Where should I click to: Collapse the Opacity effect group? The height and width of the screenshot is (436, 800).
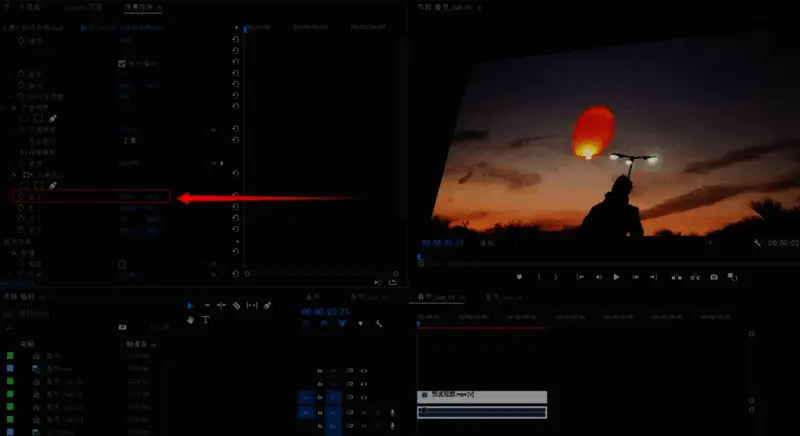click(5, 108)
